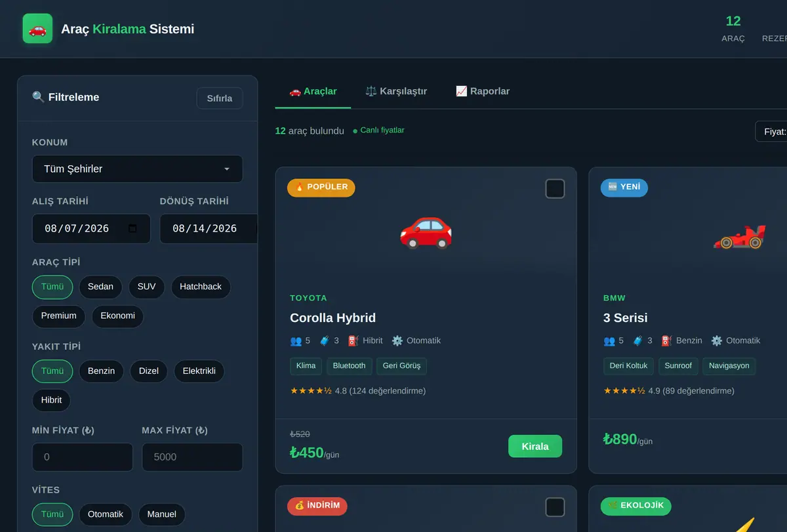
Task: Check the compare box on İndirim card
Action: [555, 507]
